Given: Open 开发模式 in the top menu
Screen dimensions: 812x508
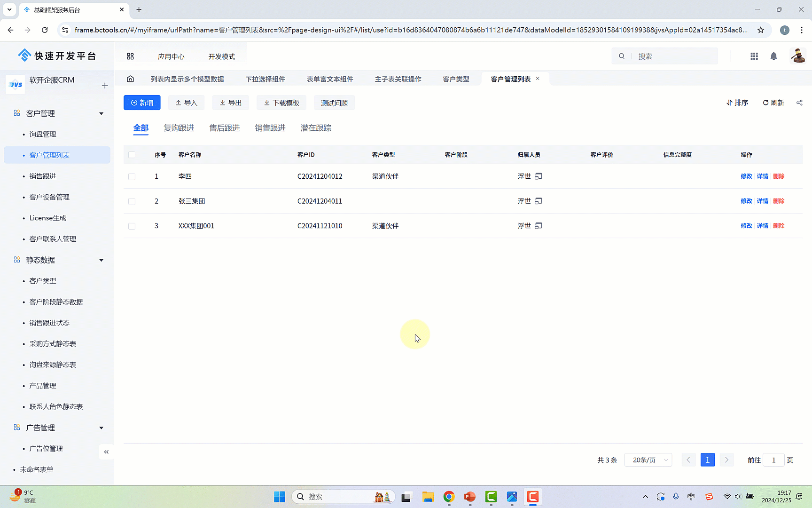Looking at the screenshot, I should coord(221,56).
